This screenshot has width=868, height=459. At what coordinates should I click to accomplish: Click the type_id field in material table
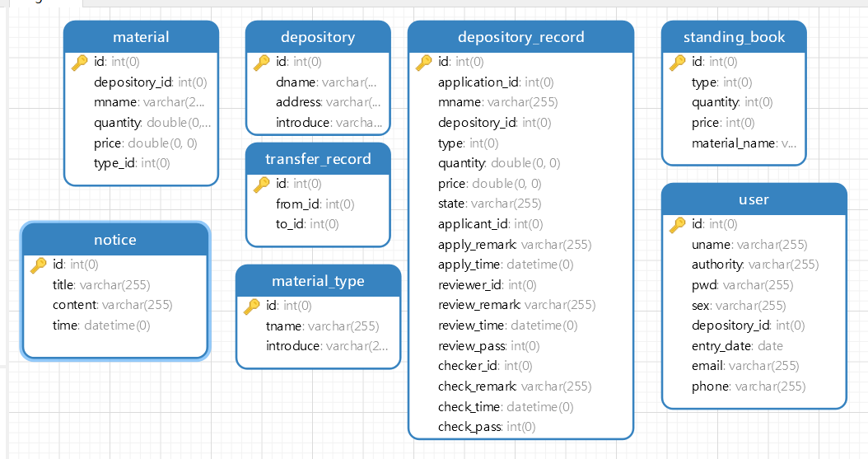(132, 163)
